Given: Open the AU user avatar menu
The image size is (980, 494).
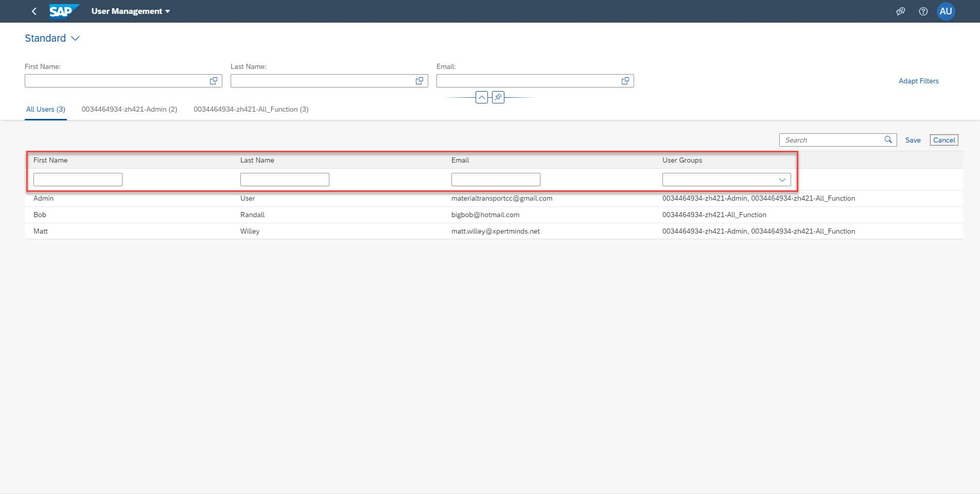Looking at the screenshot, I should click(946, 11).
